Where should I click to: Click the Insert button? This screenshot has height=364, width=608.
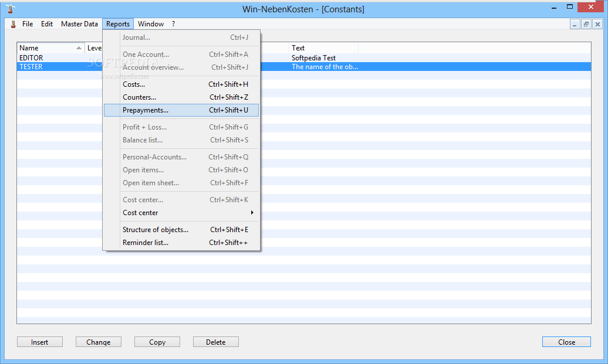[x=39, y=342]
